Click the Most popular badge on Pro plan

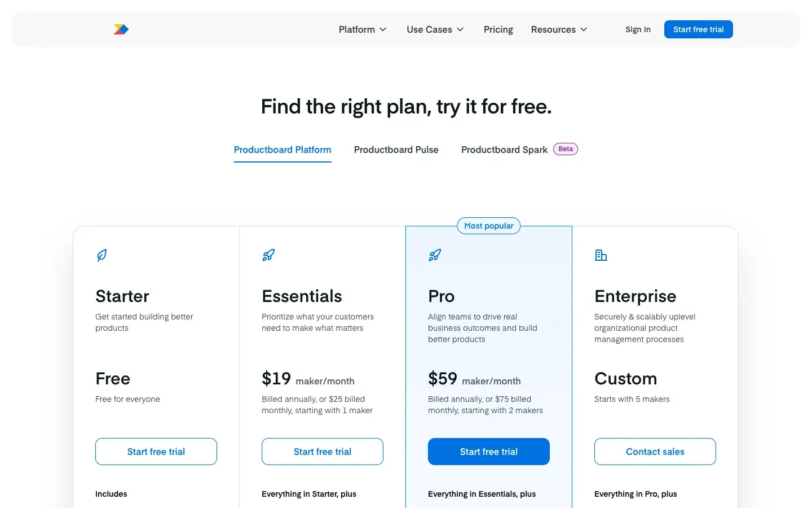488,225
